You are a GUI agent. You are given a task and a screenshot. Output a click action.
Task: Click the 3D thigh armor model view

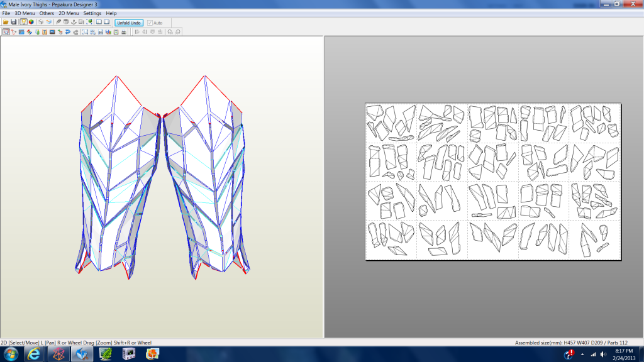162,178
